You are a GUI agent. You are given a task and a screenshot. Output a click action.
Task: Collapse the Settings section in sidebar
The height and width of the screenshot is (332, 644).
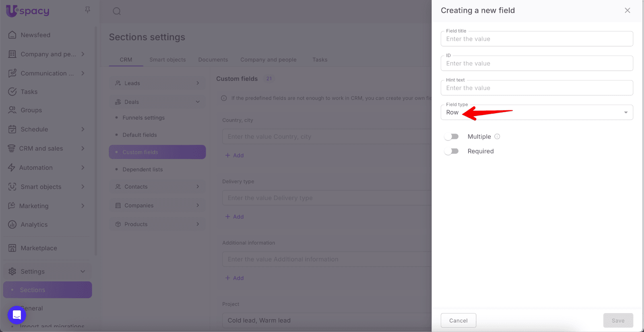tap(83, 272)
